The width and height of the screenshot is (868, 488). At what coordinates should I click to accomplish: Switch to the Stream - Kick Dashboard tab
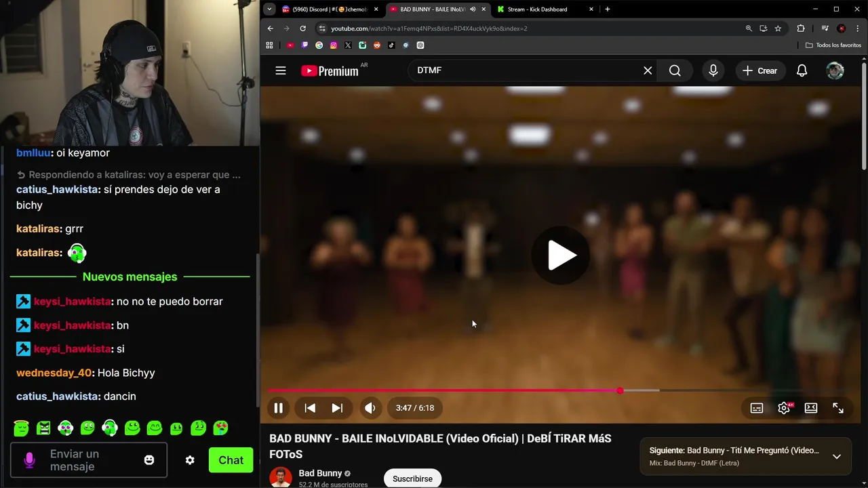tap(546, 9)
